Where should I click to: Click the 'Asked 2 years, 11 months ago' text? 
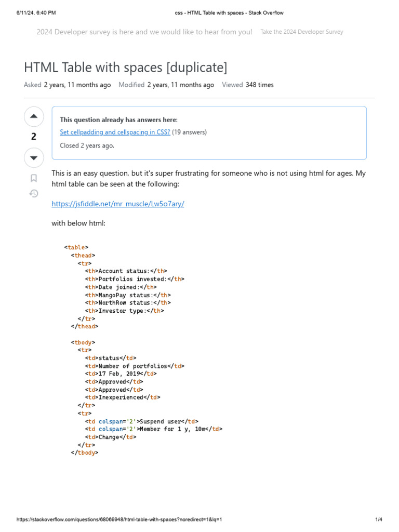click(x=67, y=85)
